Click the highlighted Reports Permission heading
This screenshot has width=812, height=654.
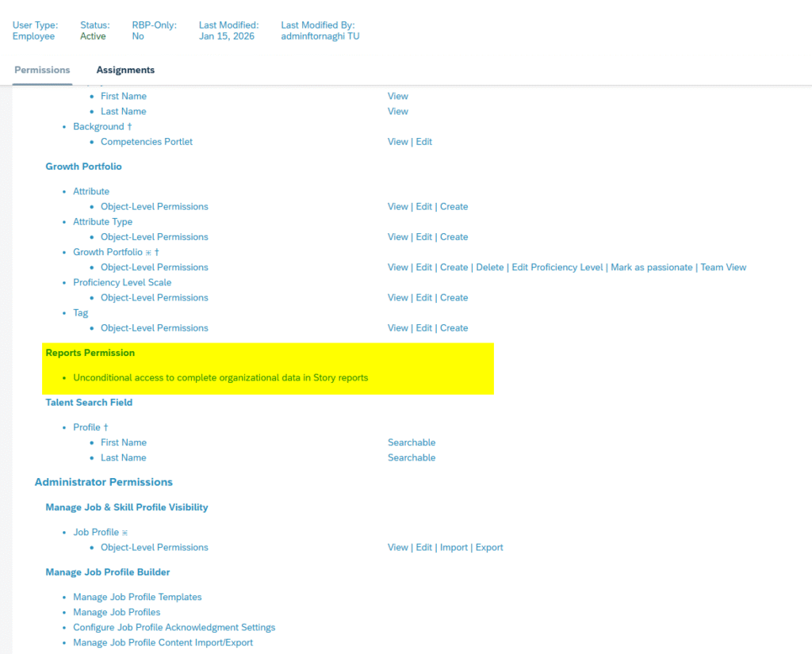(x=90, y=353)
